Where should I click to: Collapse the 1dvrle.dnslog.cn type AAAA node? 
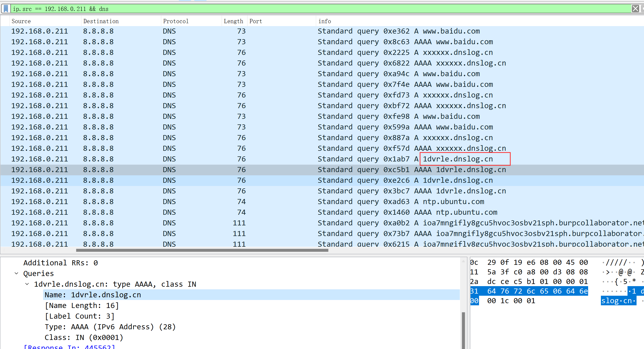[27, 284]
